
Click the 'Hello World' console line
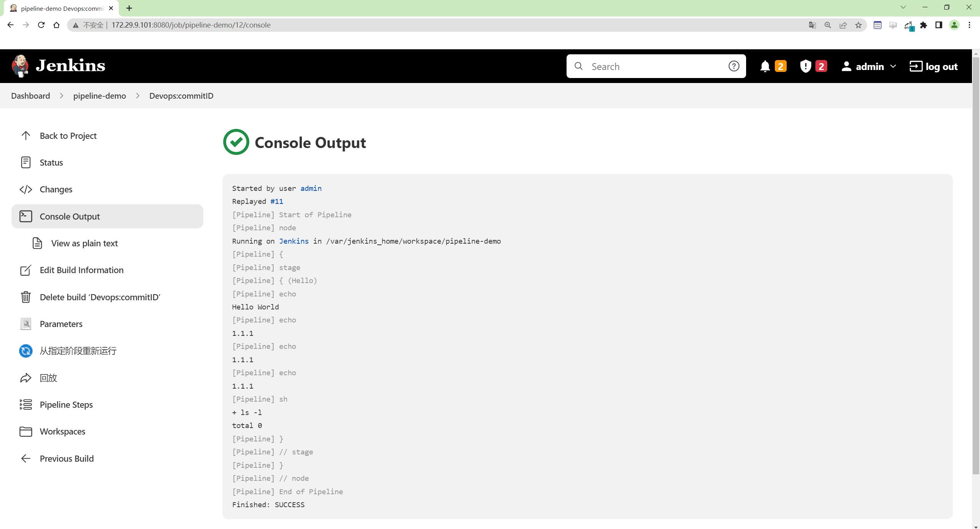click(255, 307)
